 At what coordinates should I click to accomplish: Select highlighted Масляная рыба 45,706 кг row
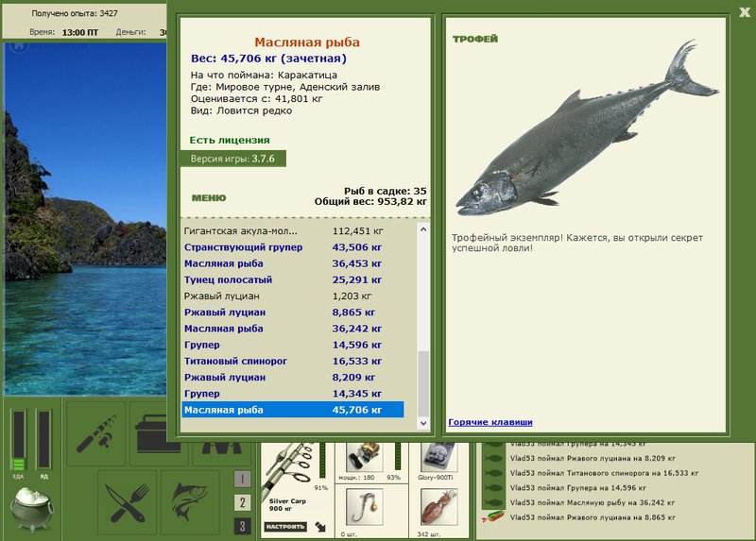[x=293, y=410]
